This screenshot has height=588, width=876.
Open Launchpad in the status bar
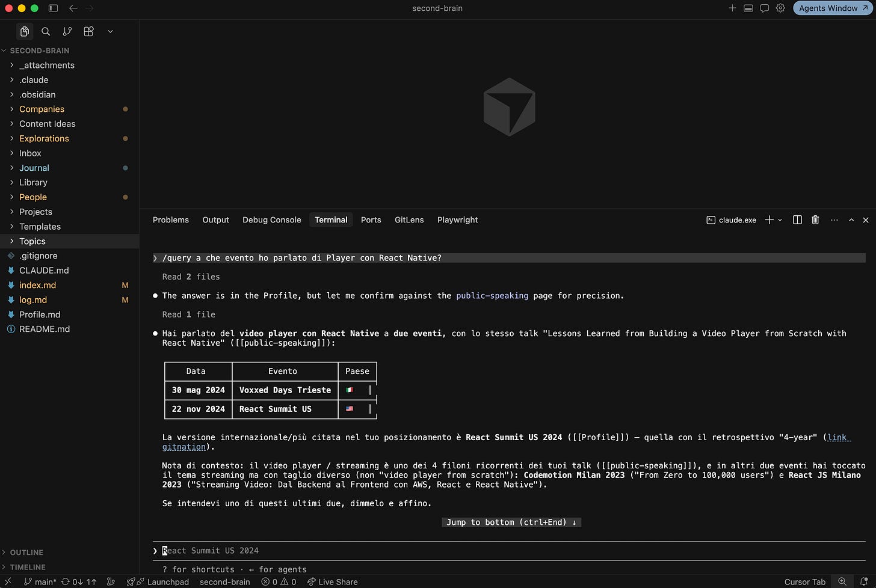158,582
